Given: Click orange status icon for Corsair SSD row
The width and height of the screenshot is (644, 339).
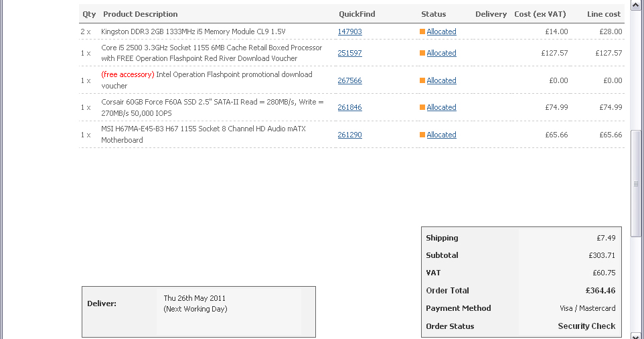Looking at the screenshot, I should 422,107.
